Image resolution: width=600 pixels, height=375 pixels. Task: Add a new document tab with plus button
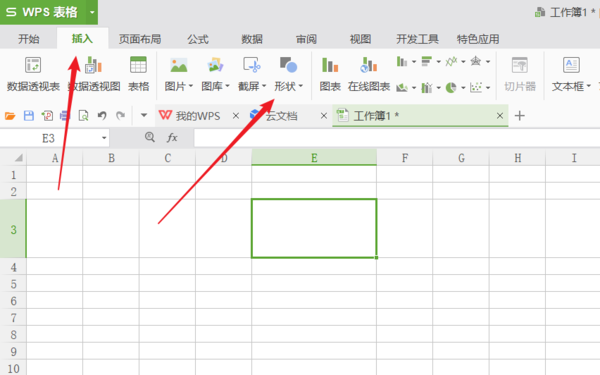519,116
